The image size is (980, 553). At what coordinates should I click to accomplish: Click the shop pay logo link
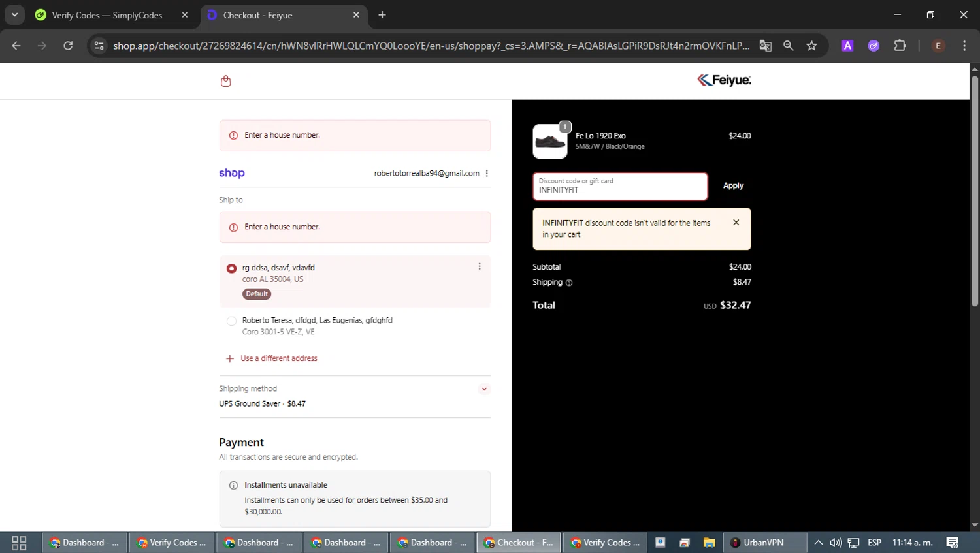[x=232, y=173]
